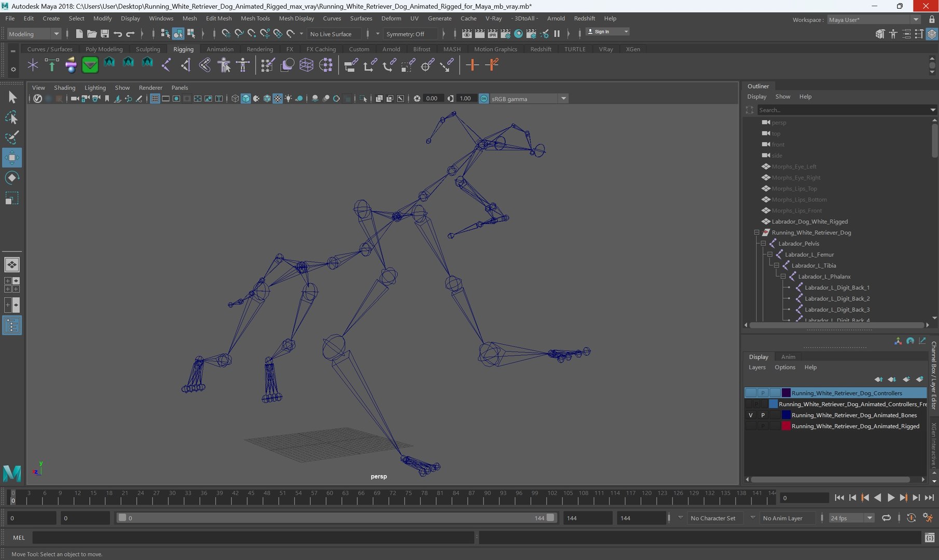This screenshot has height=560, width=939.
Task: Toggle visibility of Animated_Bones layer
Action: pyautogui.click(x=750, y=415)
